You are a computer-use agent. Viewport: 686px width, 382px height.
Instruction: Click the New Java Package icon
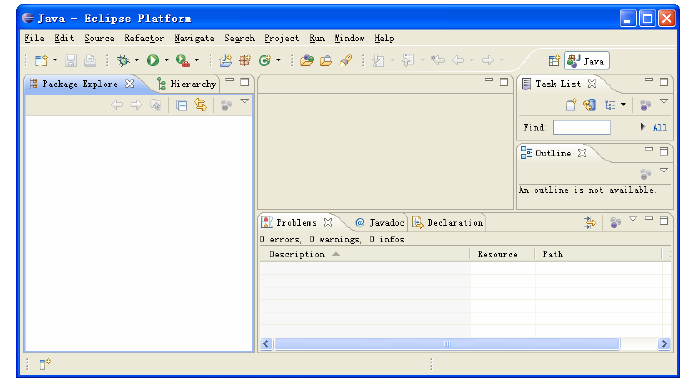click(245, 60)
